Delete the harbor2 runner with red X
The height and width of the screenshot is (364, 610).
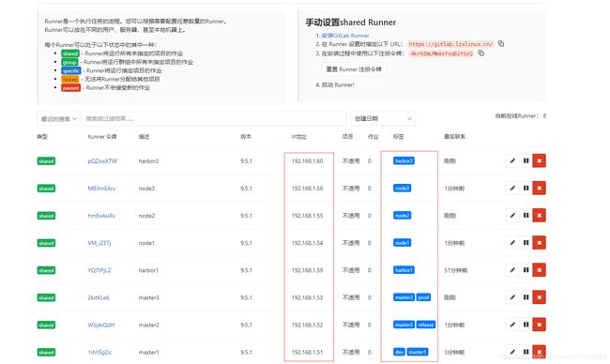coord(540,160)
